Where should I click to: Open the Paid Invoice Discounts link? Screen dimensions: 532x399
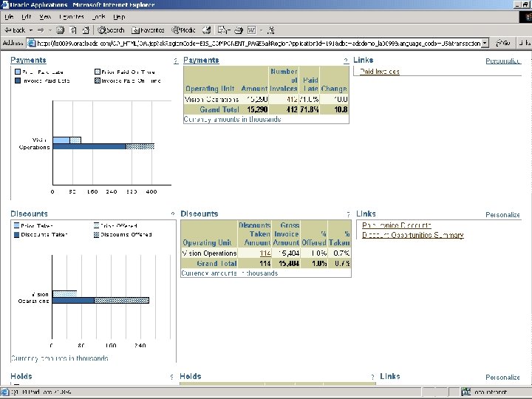point(397,225)
